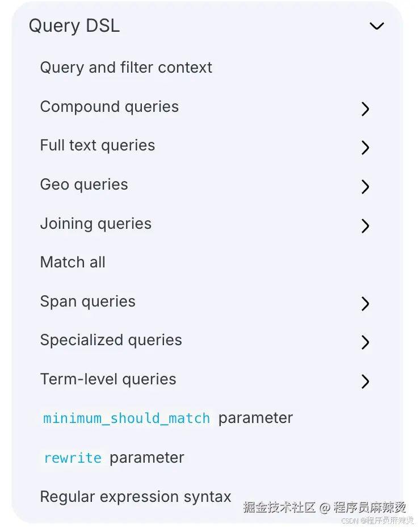Image resolution: width=420 pixels, height=528 pixels.
Task: Expand the Term-level queries chevron
Action: 366,382
